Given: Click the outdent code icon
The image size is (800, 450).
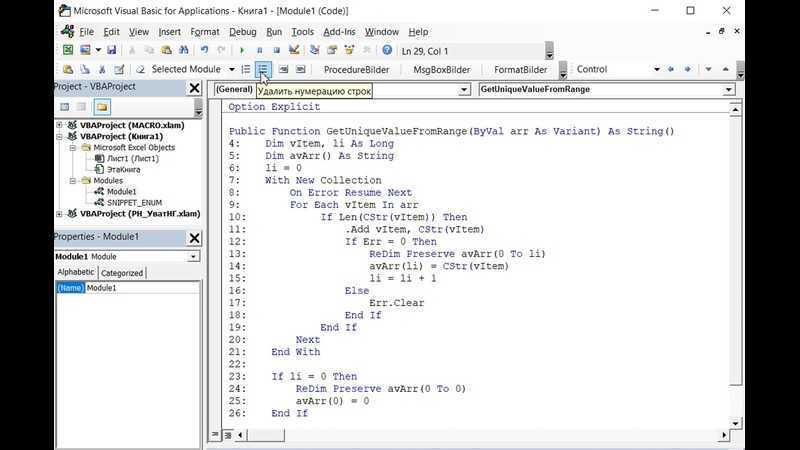Looking at the screenshot, I should tap(301, 69).
